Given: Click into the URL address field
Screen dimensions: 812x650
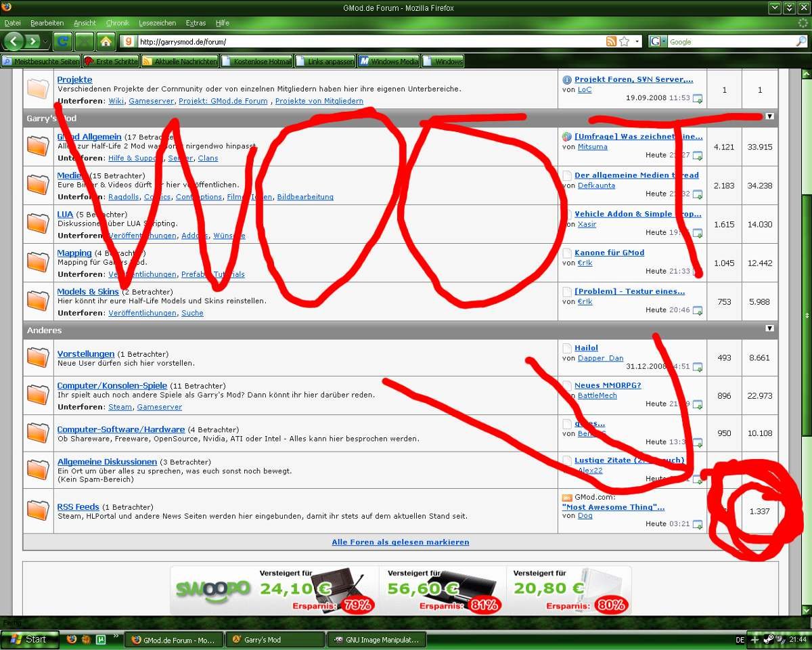Looking at the screenshot, I should point(365,41).
